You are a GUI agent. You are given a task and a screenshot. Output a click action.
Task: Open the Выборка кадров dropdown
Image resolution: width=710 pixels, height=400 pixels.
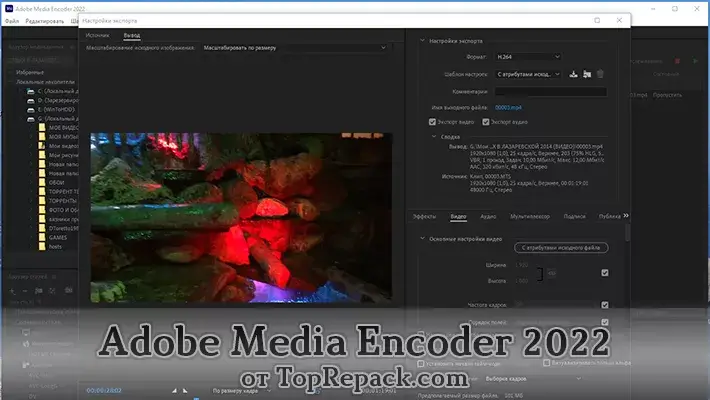tap(533, 378)
